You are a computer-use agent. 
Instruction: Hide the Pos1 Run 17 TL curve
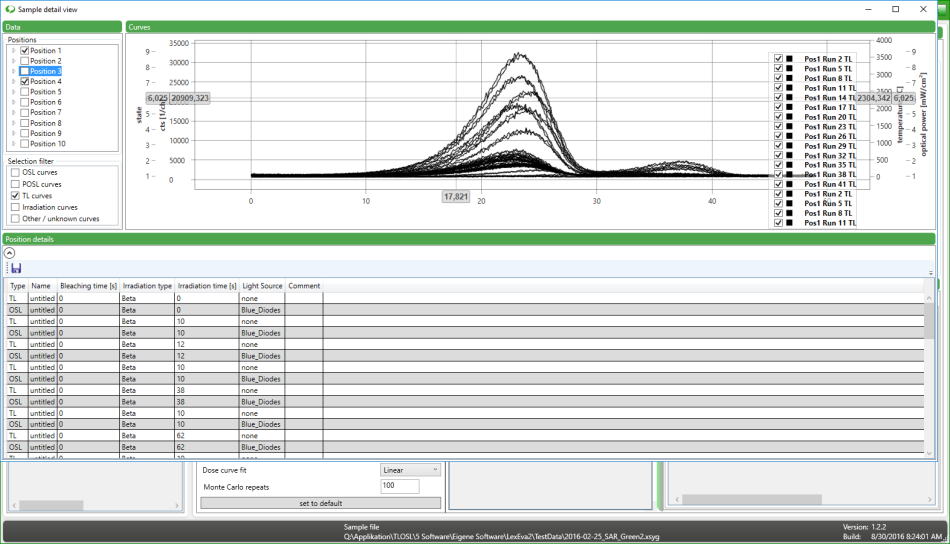[x=779, y=107]
